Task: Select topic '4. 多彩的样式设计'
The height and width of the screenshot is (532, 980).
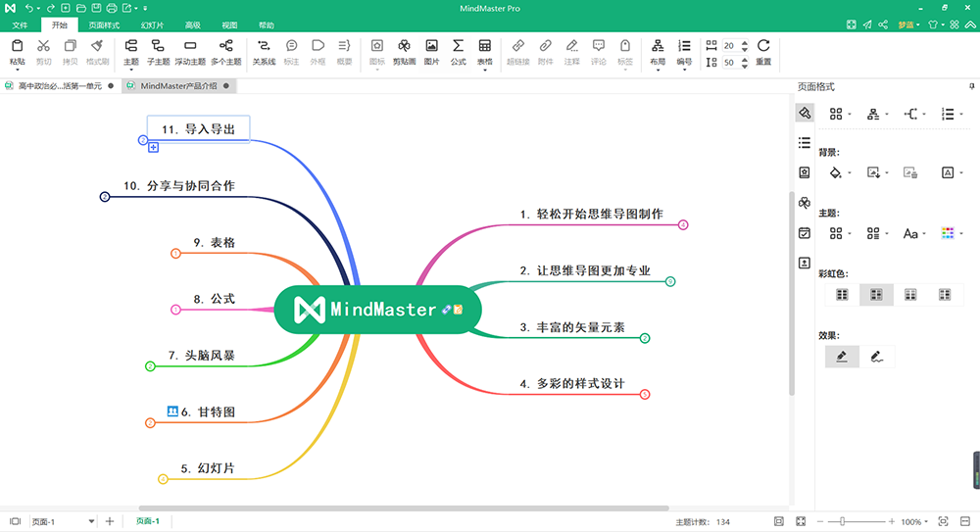Action: 572,383
